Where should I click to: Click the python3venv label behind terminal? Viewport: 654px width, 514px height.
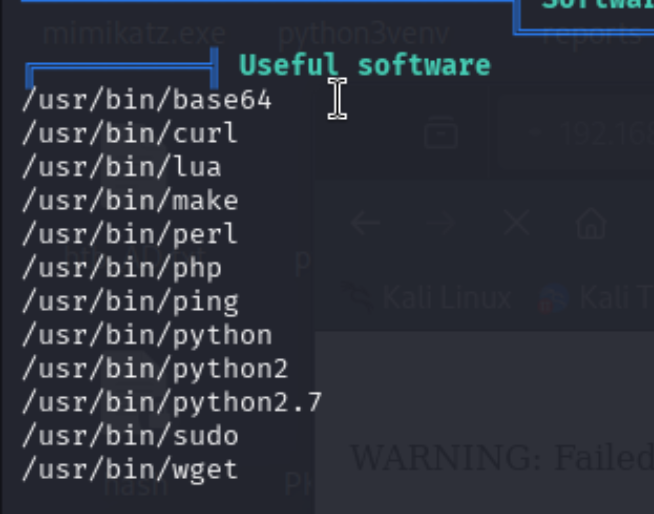(x=364, y=34)
